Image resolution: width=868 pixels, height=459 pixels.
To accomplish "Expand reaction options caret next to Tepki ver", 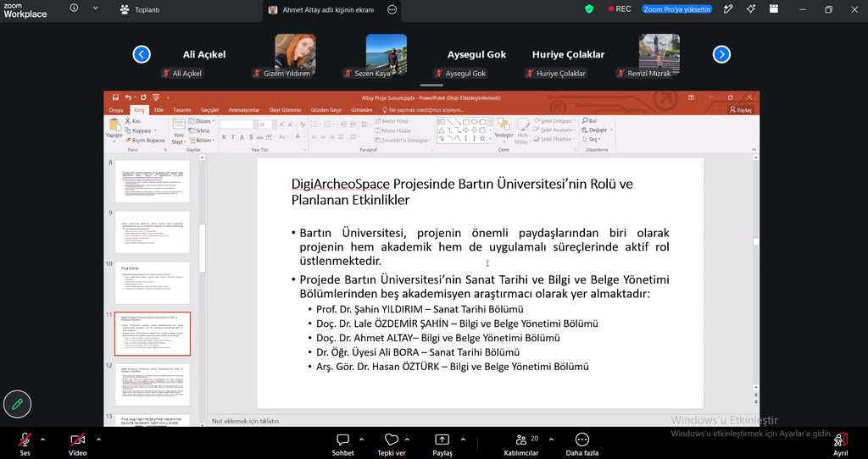I will tap(407, 440).
